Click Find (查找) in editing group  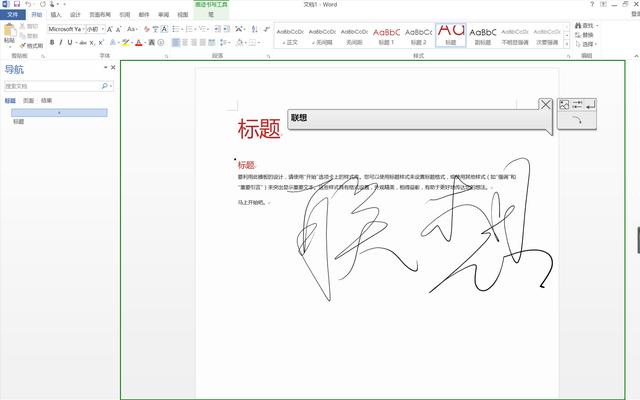[586, 26]
